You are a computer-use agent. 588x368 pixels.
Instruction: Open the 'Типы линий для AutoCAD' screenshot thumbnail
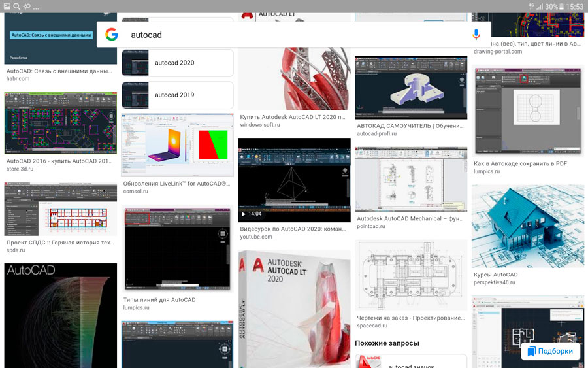[x=177, y=249]
